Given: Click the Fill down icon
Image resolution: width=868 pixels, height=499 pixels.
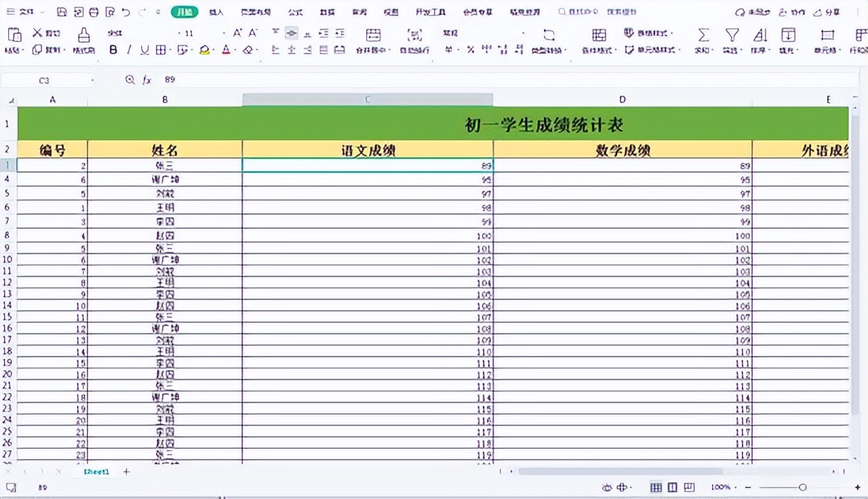Looking at the screenshot, I should click(788, 35).
